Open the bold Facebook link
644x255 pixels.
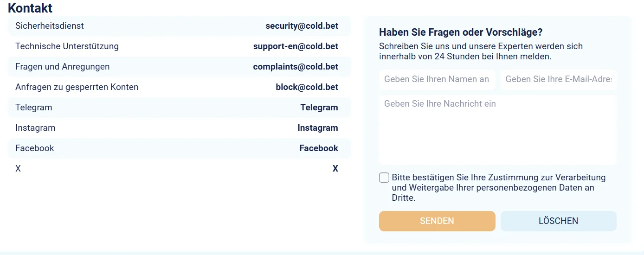coord(318,148)
